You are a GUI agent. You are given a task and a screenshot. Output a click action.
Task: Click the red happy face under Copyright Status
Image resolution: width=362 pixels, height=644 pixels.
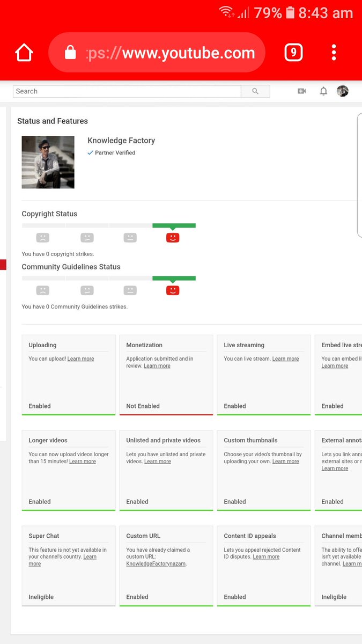[173, 237]
